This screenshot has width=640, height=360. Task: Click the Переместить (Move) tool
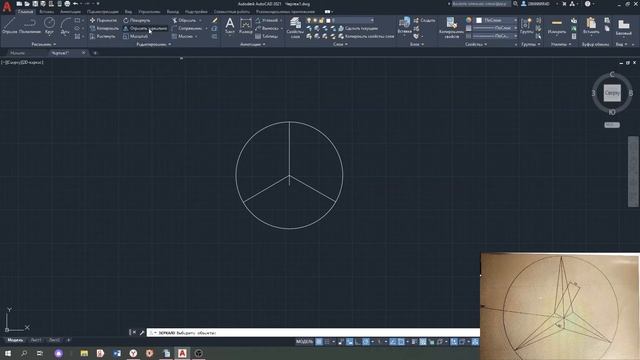[x=103, y=20]
